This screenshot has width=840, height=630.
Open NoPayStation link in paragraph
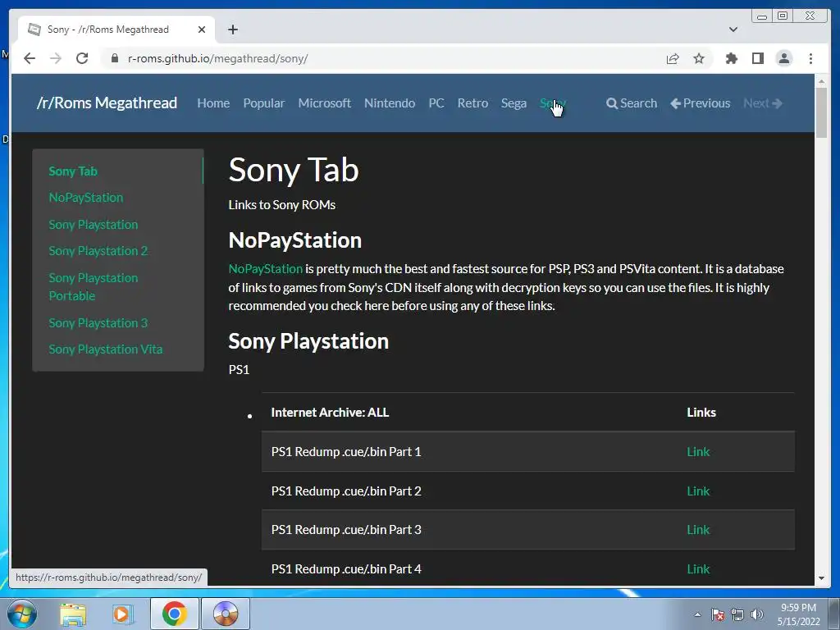click(266, 269)
